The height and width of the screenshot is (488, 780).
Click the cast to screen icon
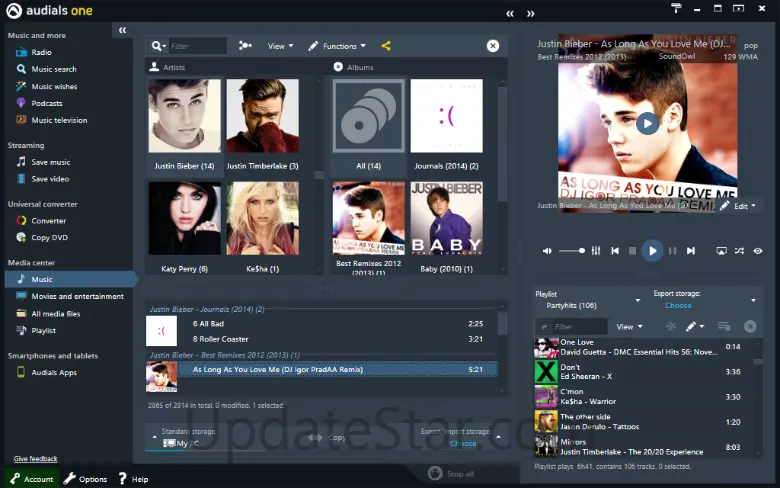721,251
